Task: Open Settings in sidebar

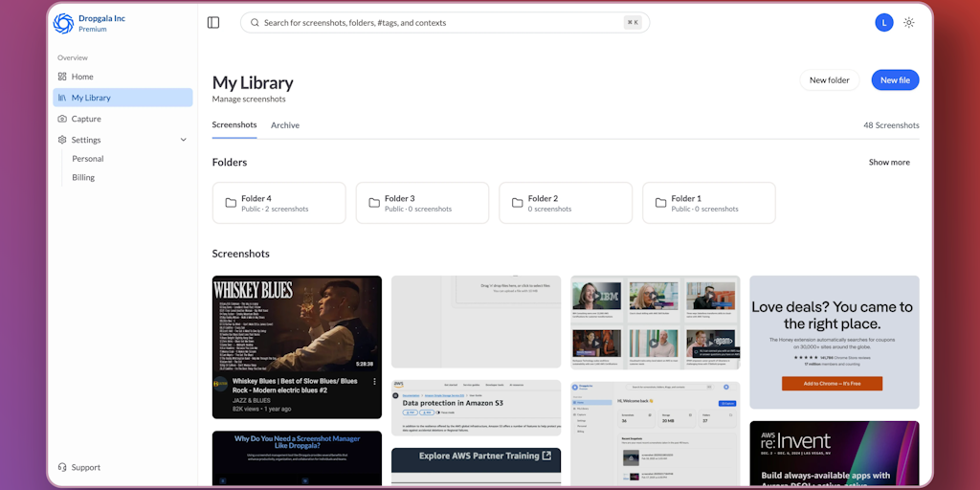Action: point(122,140)
